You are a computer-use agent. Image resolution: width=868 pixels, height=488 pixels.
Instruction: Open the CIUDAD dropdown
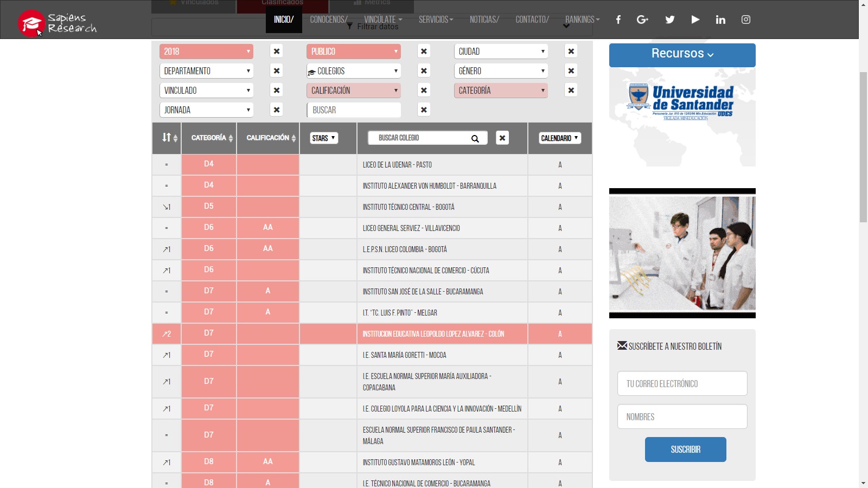(501, 52)
